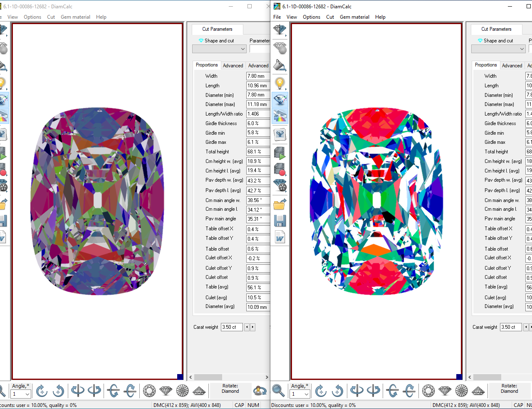Click gem with sphere icon in right window
Image resolution: width=532 pixels, height=409 pixels.
(x=280, y=48)
